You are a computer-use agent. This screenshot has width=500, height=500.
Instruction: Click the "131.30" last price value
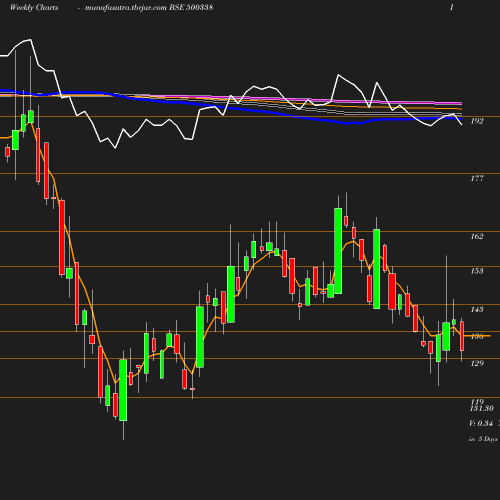point(482,408)
